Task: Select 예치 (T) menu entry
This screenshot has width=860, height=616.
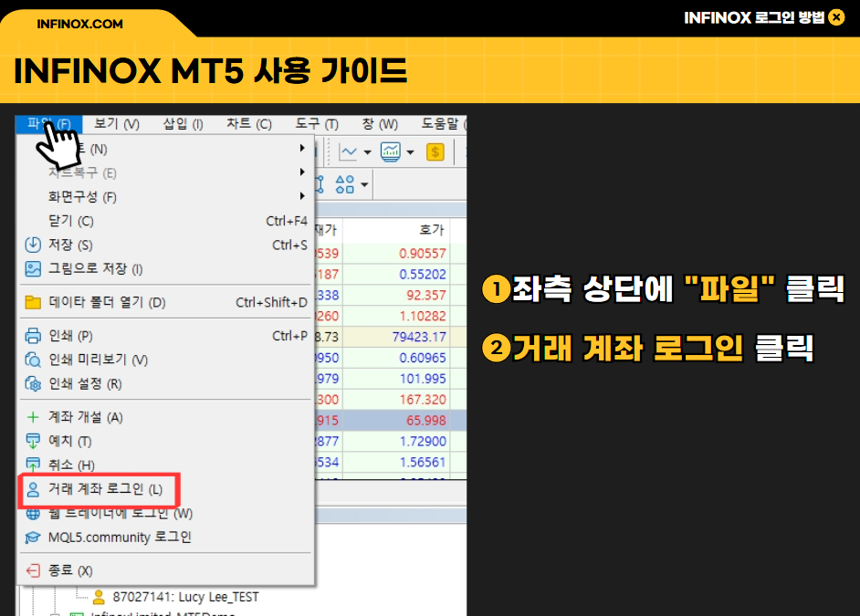Action: 165,441
